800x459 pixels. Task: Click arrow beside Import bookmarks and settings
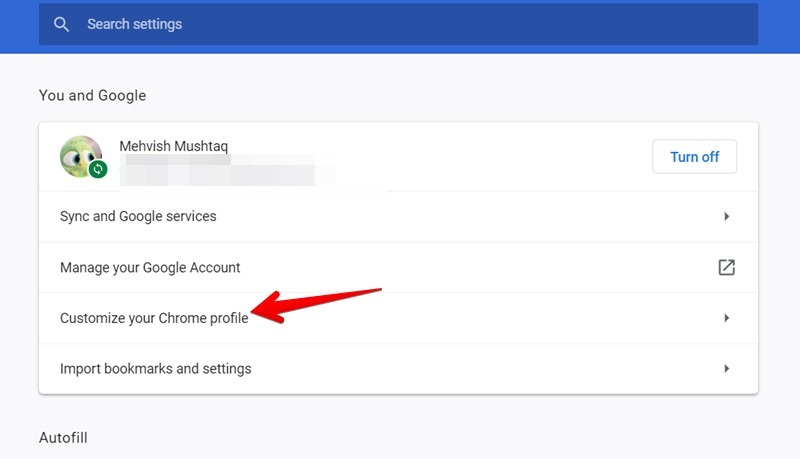click(x=727, y=368)
